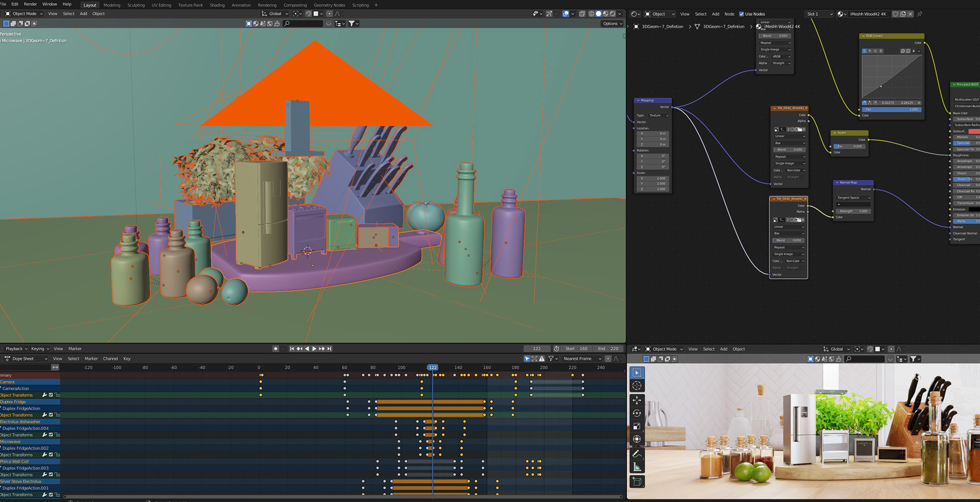Play animation in reverse
Viewport: 980px width, 502px height.
(307, 349)
